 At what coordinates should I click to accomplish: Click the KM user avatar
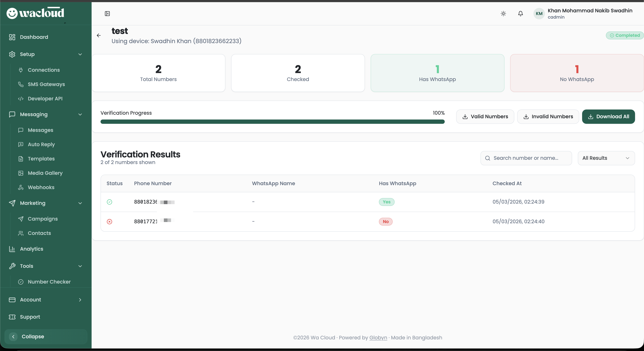click(539, 13)
